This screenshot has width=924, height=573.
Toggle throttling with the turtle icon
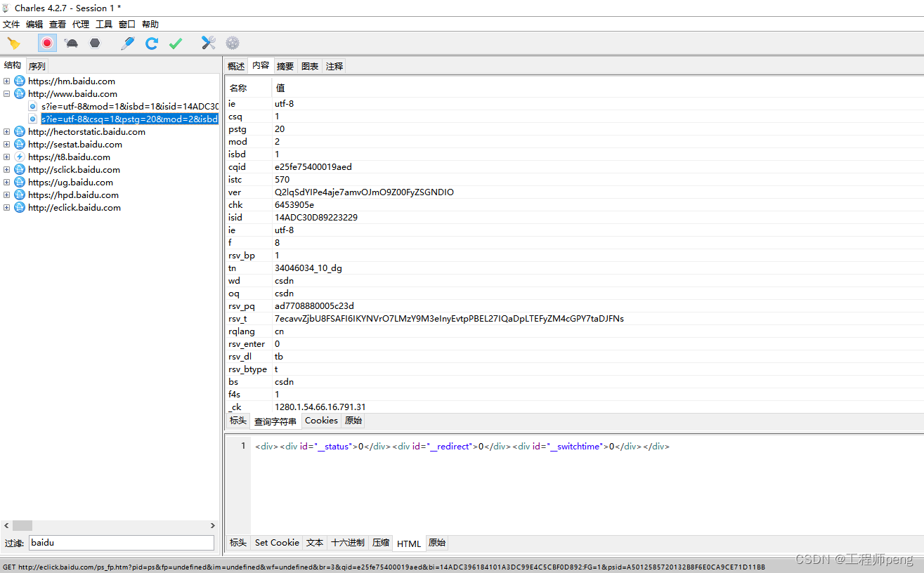(71, 44)
